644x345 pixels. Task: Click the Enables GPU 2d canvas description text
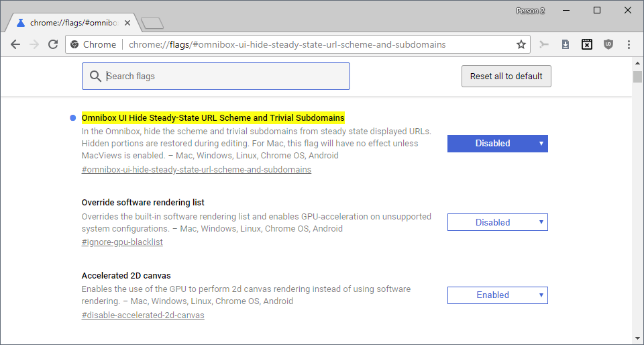point(246,295)
